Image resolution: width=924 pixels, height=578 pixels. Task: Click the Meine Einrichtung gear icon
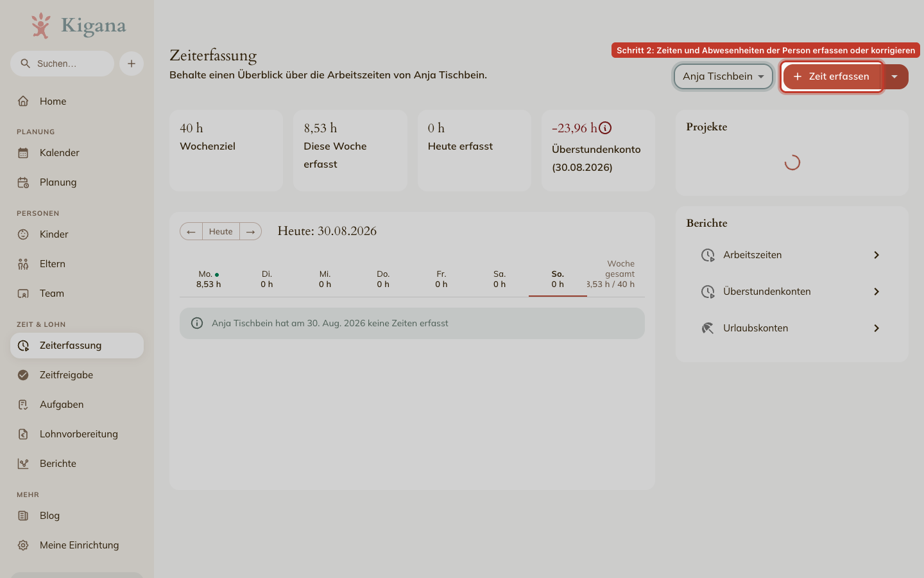pyautogui.click(x=23, y=545)
